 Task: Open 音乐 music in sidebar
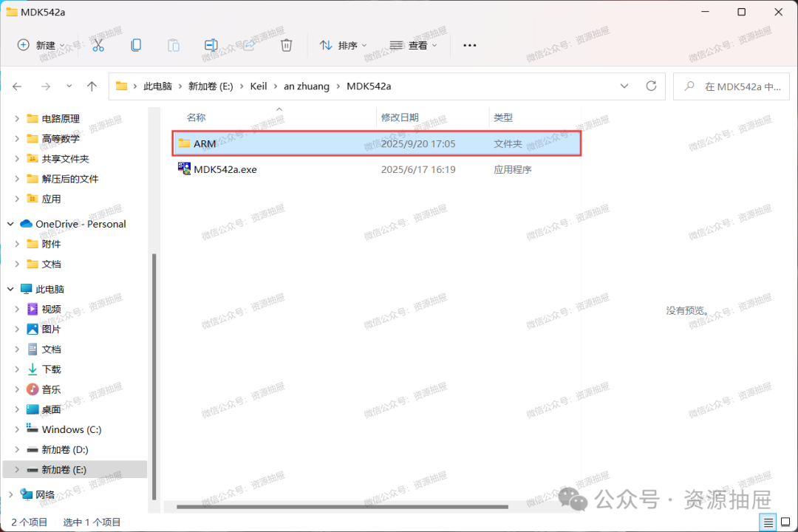(x=51, y=389)
